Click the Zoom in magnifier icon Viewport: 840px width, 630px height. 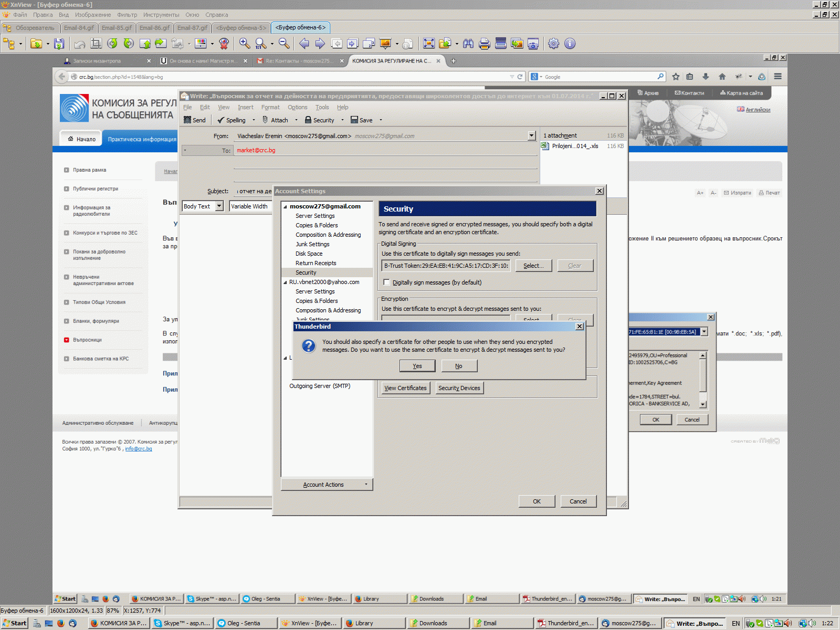[x=244, y=44]
